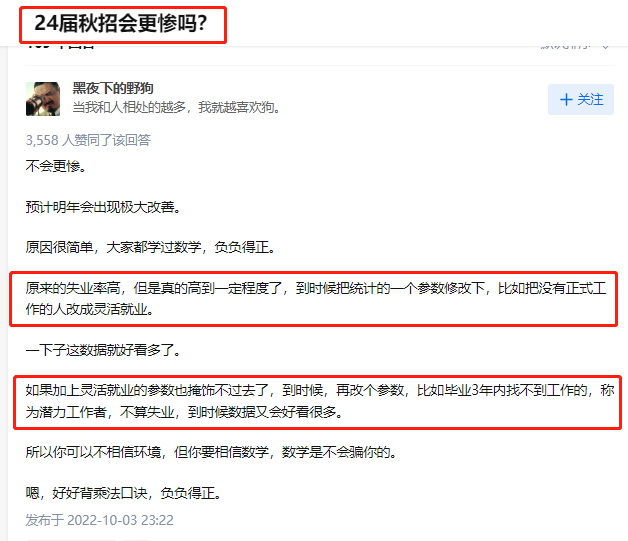Image resolution: width=628 pixels, height=541 pixels.
Task: Click the paragraph 数学是不会骗你的
Action: coord(211,452)
